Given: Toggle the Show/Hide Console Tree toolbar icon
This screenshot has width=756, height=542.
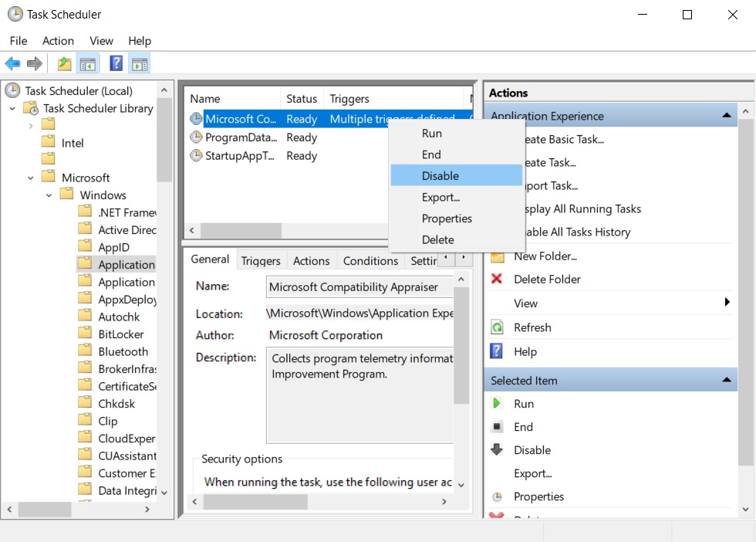Looking at the screenshot, I should coord(88,63).
